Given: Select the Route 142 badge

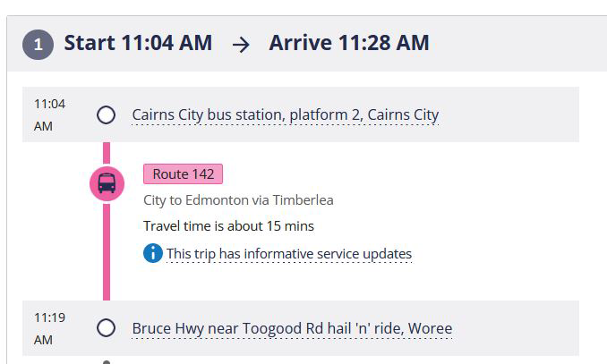Looking at the screenshot, I should coord(183,174).
